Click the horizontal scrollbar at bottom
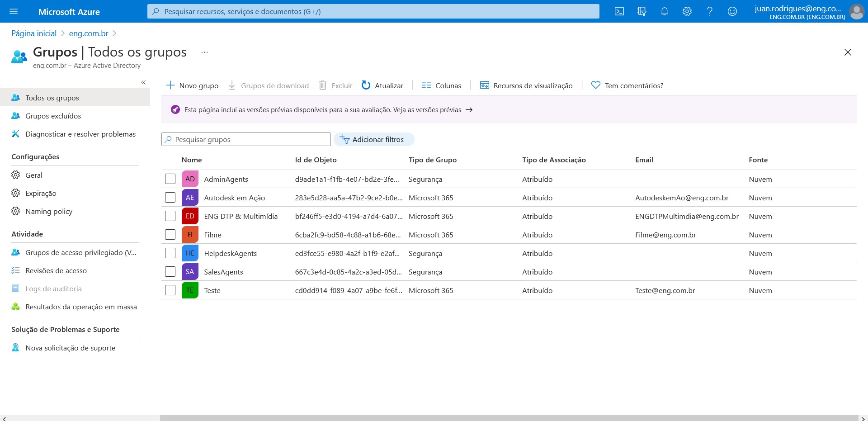 coord(509,418)
